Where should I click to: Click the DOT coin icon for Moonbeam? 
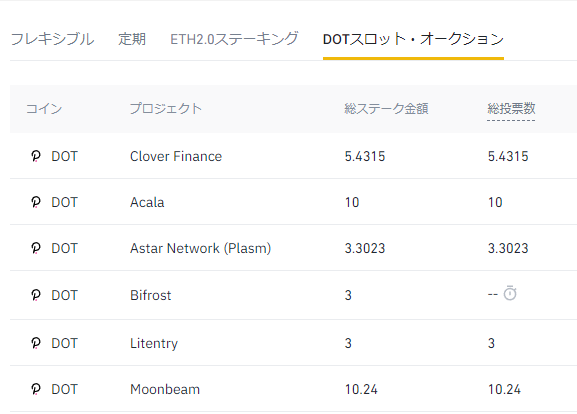36,389
